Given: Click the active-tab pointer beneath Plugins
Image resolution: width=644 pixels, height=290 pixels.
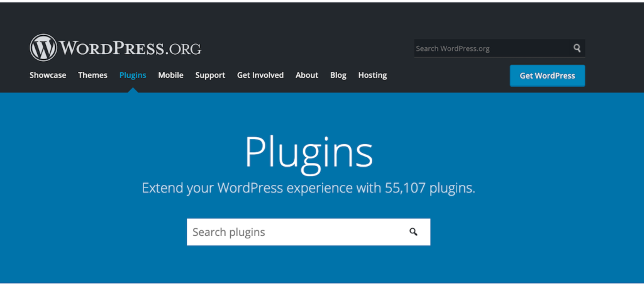Looking at the screenshot, I should point(133,90).
